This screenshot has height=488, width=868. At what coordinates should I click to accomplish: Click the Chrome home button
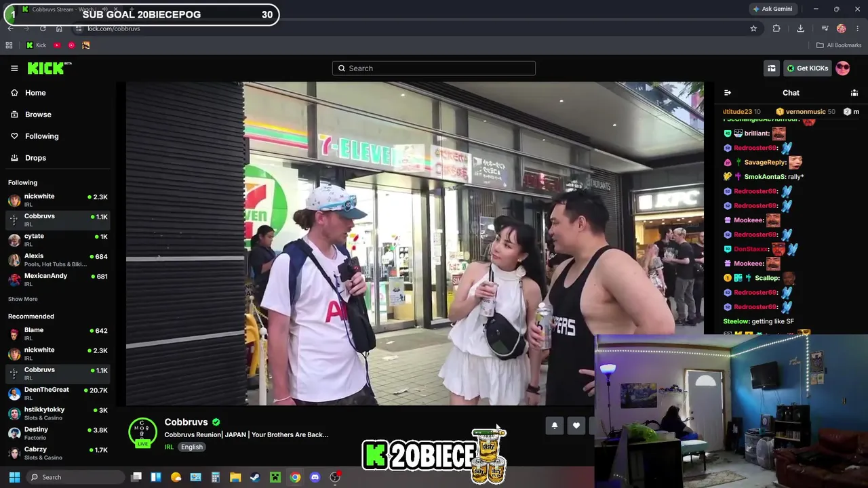pos(59,28)
